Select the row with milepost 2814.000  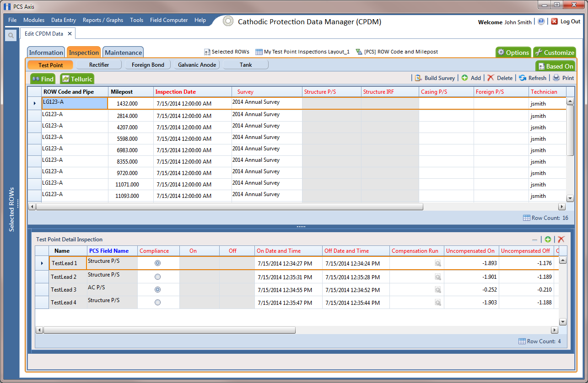[297, 116]
